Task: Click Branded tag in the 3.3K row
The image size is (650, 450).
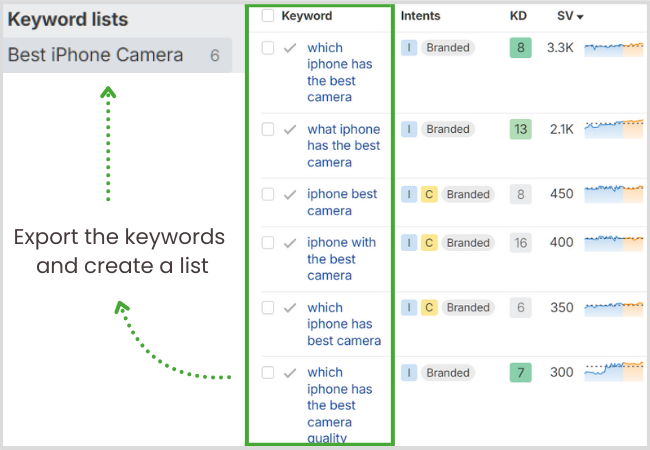Action: click(x=448, y=48)
